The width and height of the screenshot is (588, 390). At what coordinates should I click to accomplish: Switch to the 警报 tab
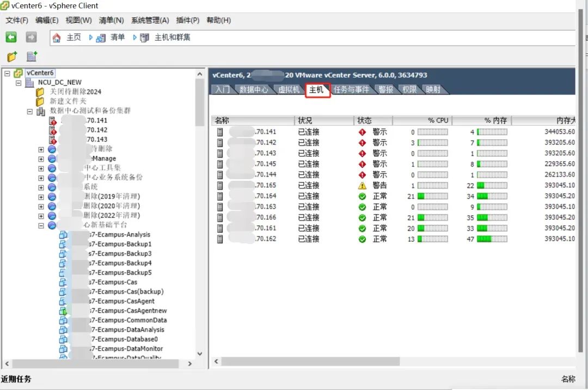(386, 90)
